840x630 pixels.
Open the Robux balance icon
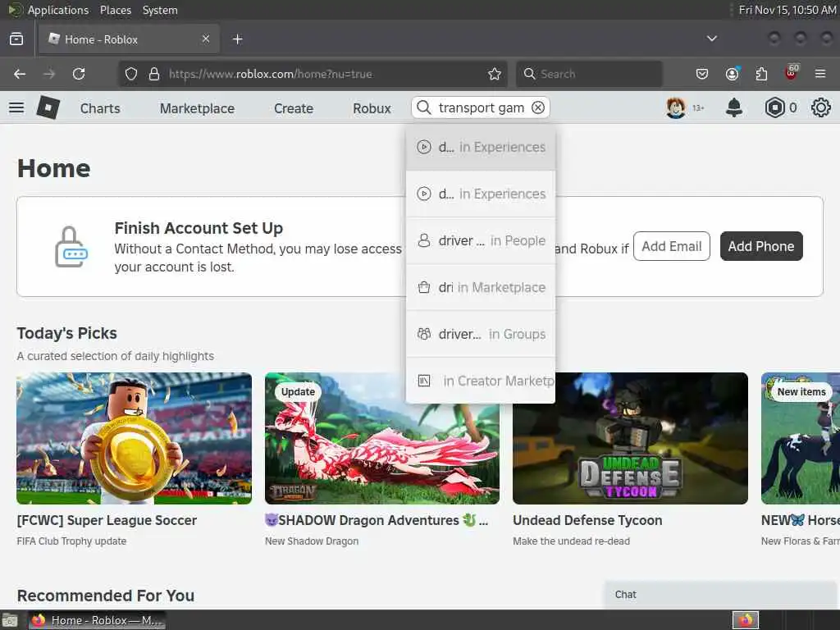pos(774,107)
